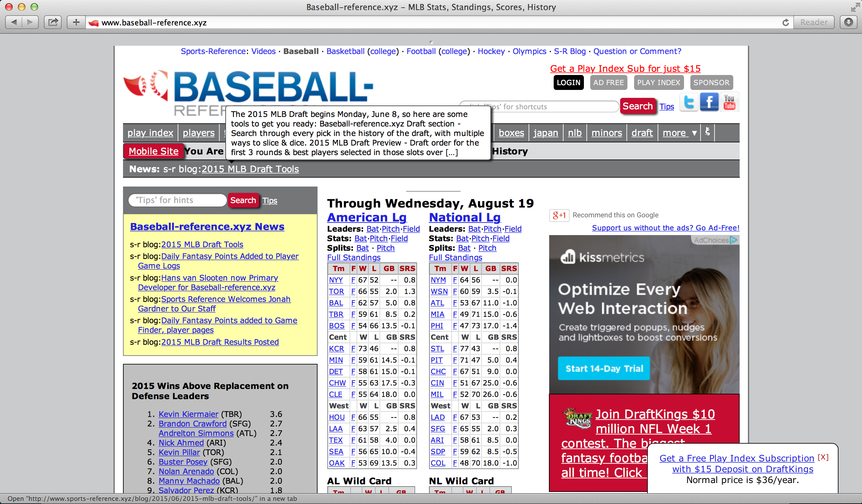The image size is (862, 504).
Task: Open the American Lg heading link
Action: 367,217
